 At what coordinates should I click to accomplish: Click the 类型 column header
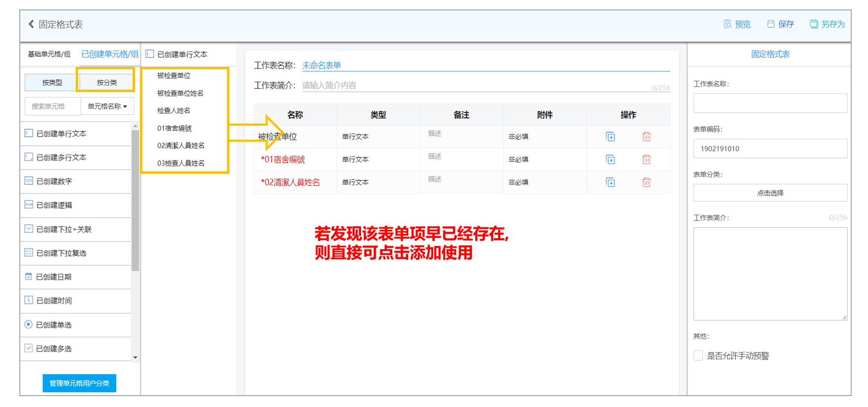[378, 115]
